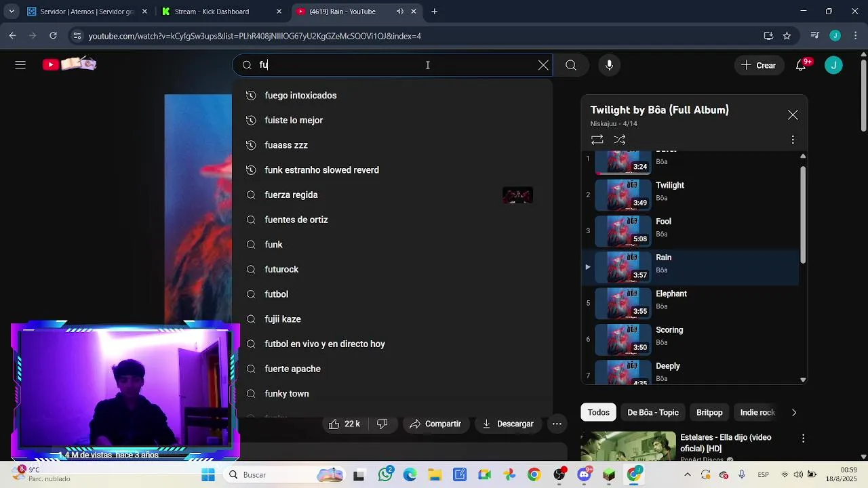
Task: Play 'Deeply' track in playlist
Action: (x=690, y=372)
